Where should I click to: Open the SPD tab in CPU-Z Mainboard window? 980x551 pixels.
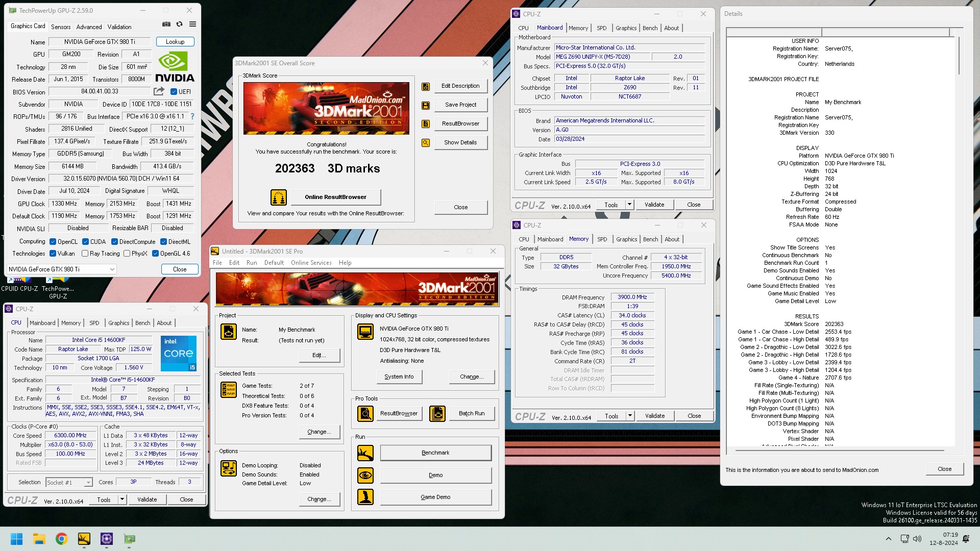(x=602, y=28)
